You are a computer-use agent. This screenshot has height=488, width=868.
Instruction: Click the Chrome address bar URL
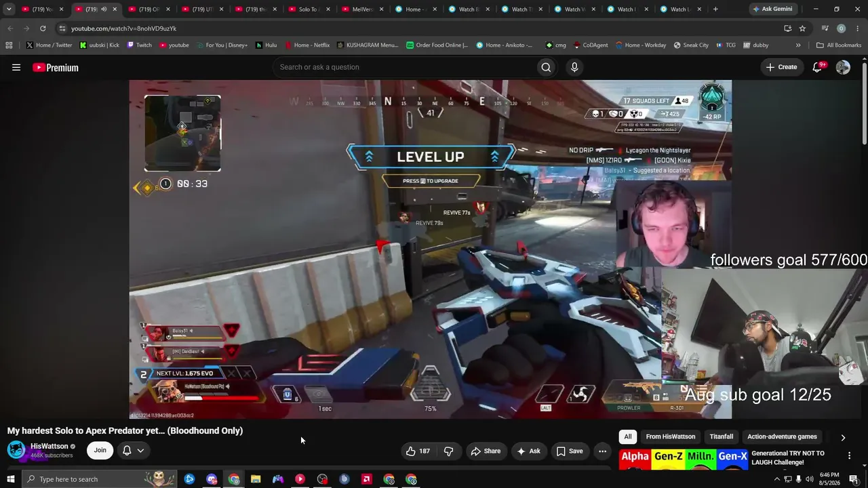[x=123, y=28]
